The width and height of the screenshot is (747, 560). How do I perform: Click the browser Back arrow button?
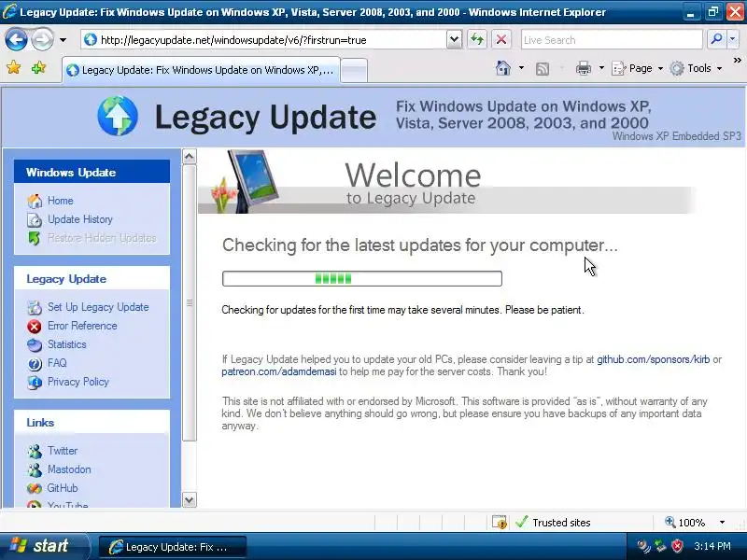click(x=16, y=40)
